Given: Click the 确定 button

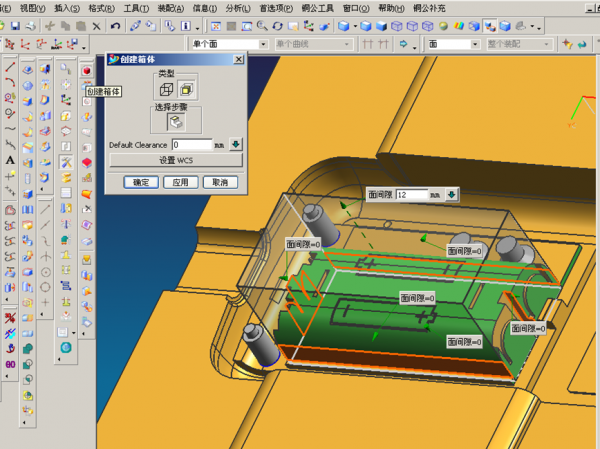Looking at the screenshot, I should (141, 182).
